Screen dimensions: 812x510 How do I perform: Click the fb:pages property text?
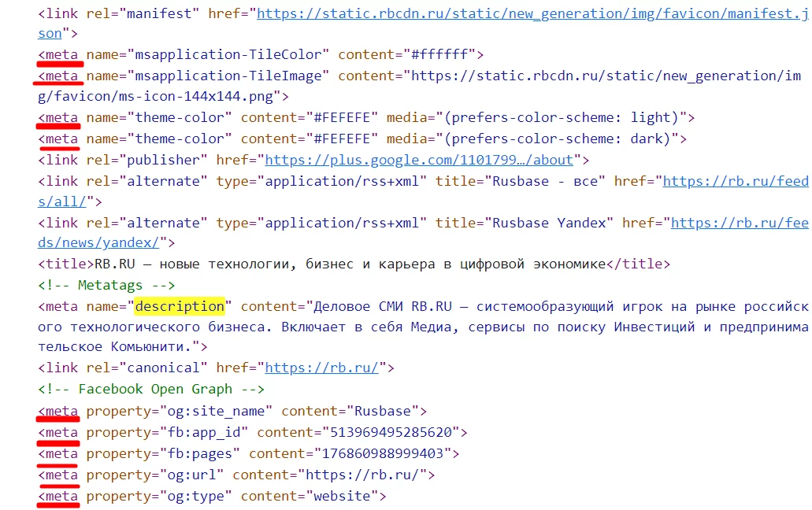tap(200, 454)
